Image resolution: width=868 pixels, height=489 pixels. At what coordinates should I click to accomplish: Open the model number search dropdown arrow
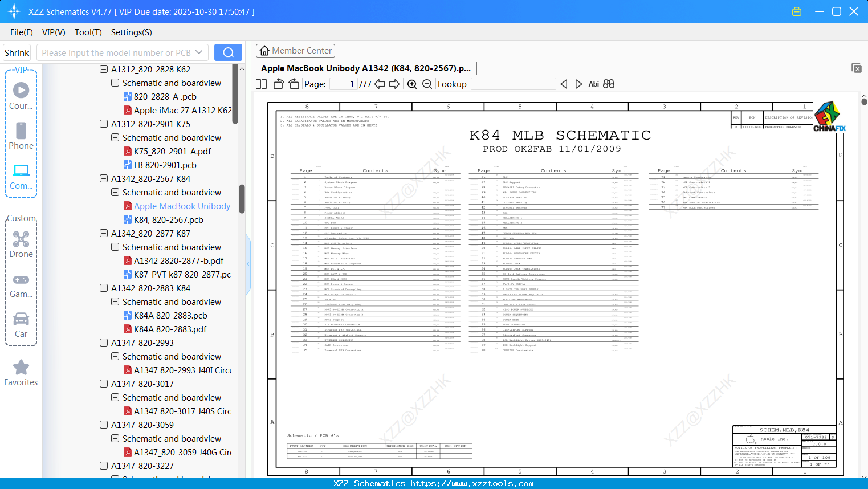pos(199,52)
